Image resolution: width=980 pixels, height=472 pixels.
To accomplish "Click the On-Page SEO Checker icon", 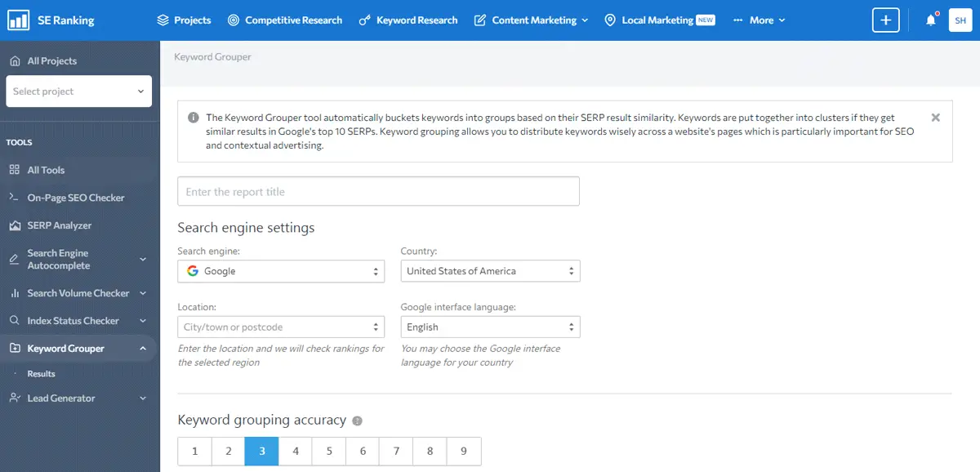I will pos(14,198).
